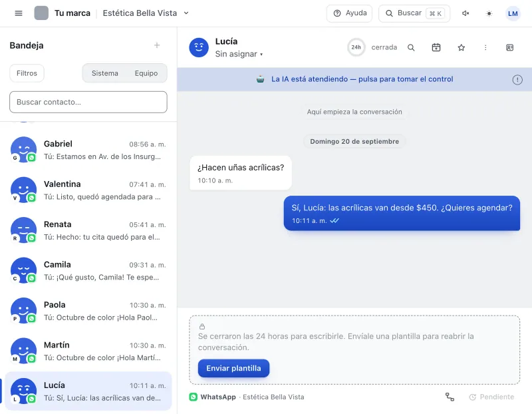Open the Buscar search bar
This screenshot has width=532, height=414.
pos(414,13)
